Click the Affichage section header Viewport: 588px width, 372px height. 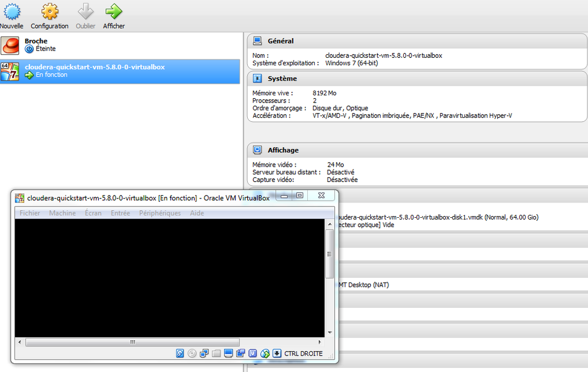tap(417, 150)
